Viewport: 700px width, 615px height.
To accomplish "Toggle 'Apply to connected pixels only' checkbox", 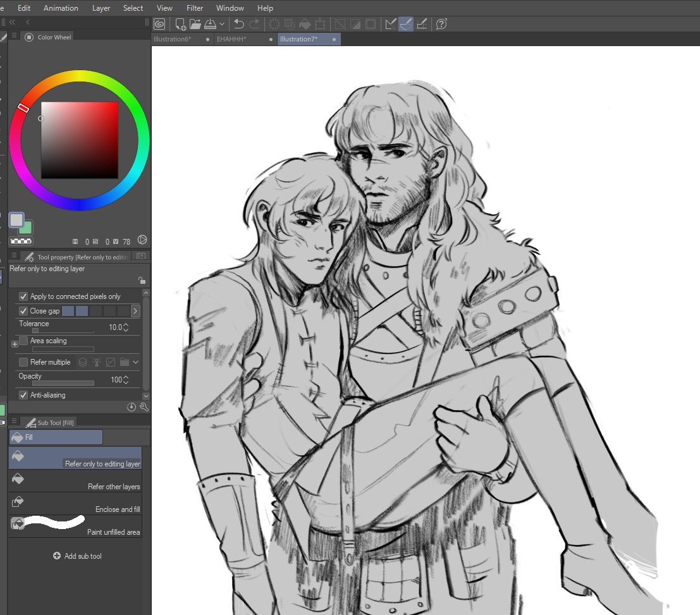I will pos(23,296).
